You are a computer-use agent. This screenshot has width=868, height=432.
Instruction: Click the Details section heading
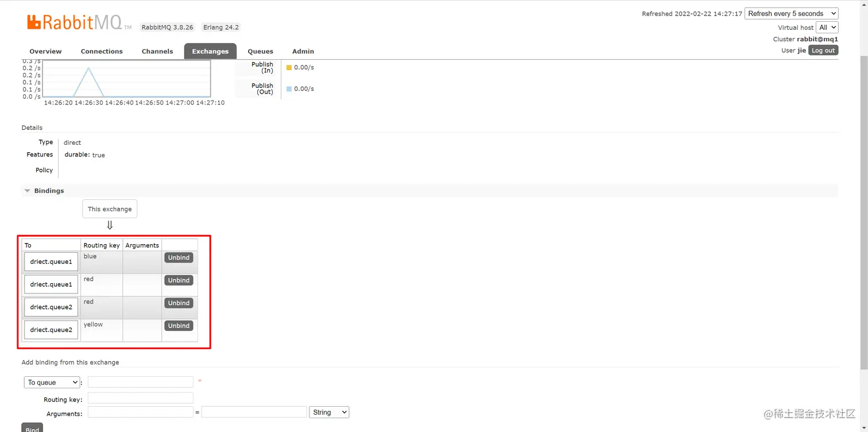(32, 128)
